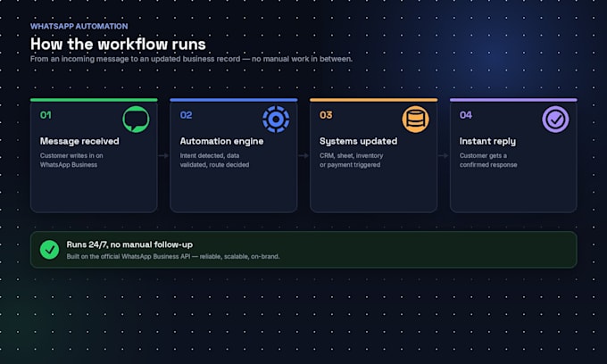The height and width of the screenshot is (364, 607).
Task: Click the green chat bubble icon
Action: pyautogui.click(x=136, y=120)
